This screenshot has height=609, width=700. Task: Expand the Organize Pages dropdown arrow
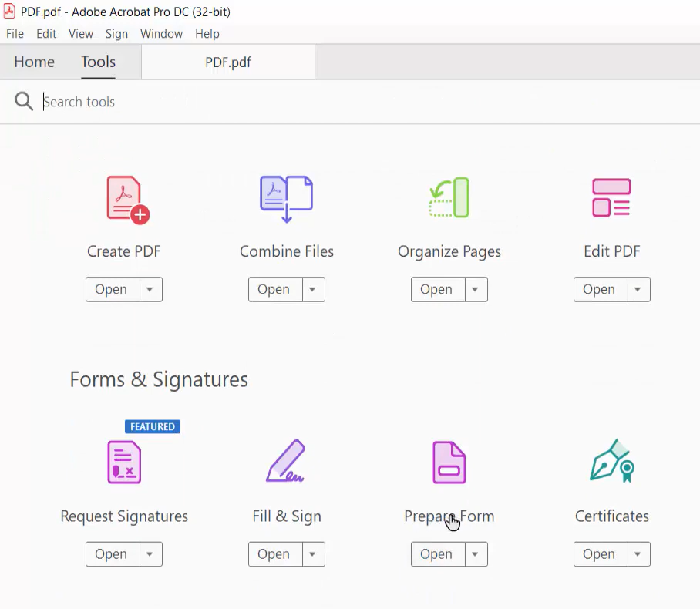pyautogui.click(x=476, y=289)
